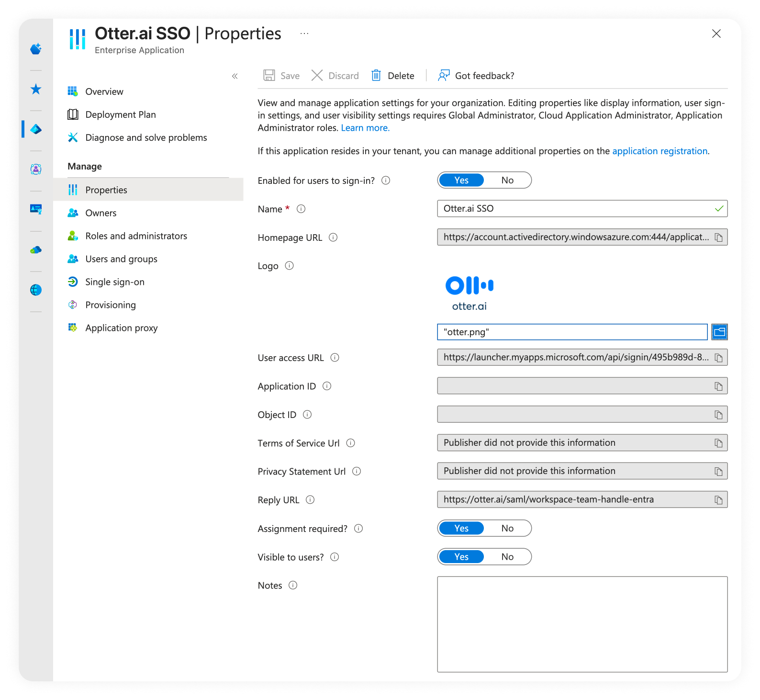Collapse the left navigation menu
The width and height of the screenshot is (760, 700).
pos(235,76)
